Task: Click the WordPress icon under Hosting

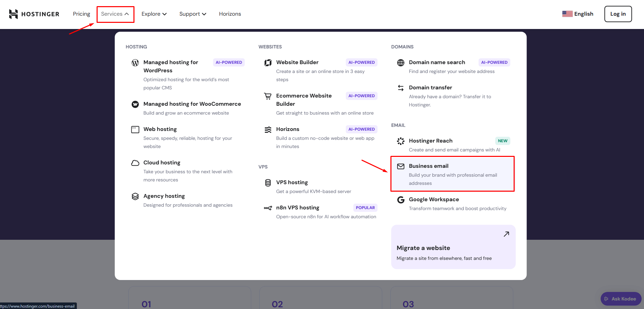Action: (x=135, y=63)
